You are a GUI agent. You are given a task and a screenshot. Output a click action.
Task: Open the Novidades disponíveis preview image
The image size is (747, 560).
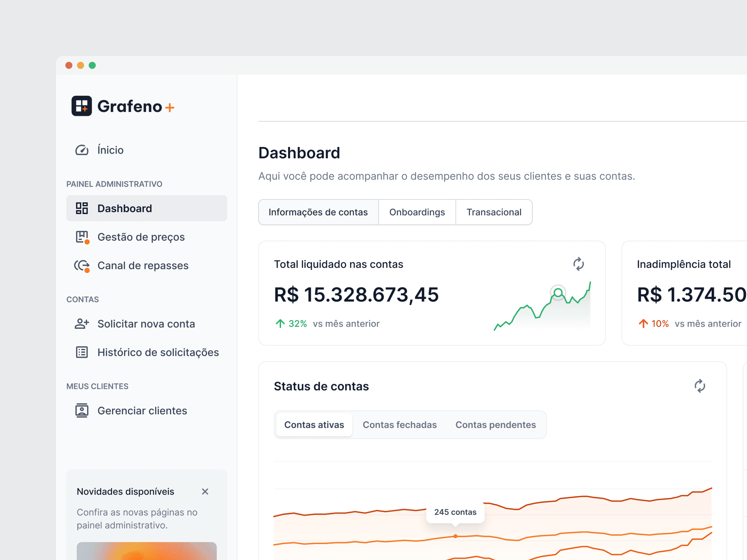[146, 551]
